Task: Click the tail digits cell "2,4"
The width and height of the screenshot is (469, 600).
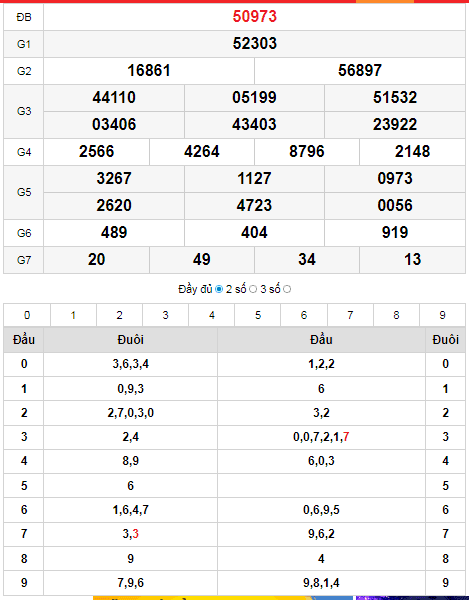Action: click(x=130, y=437)
